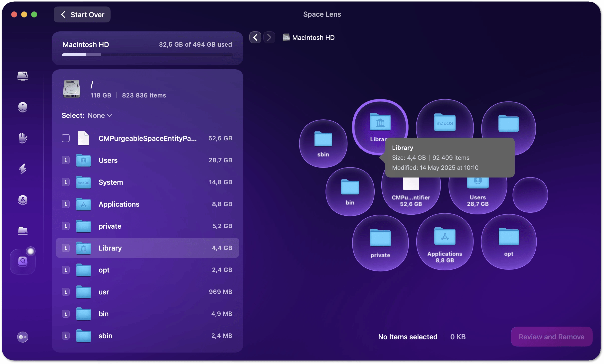Open Smart Scan in the sidebar
This screenshot has height=364, width=604.
coord(23,76)
